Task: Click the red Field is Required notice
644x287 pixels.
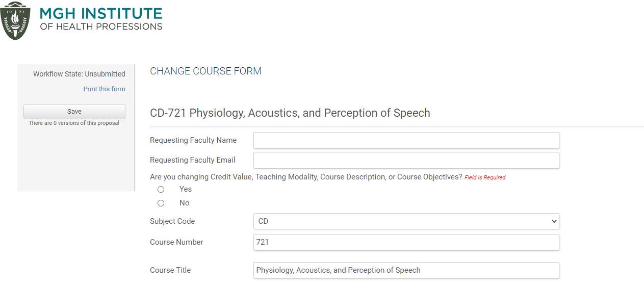Action: pyautogui.click(x=484, y=177)
